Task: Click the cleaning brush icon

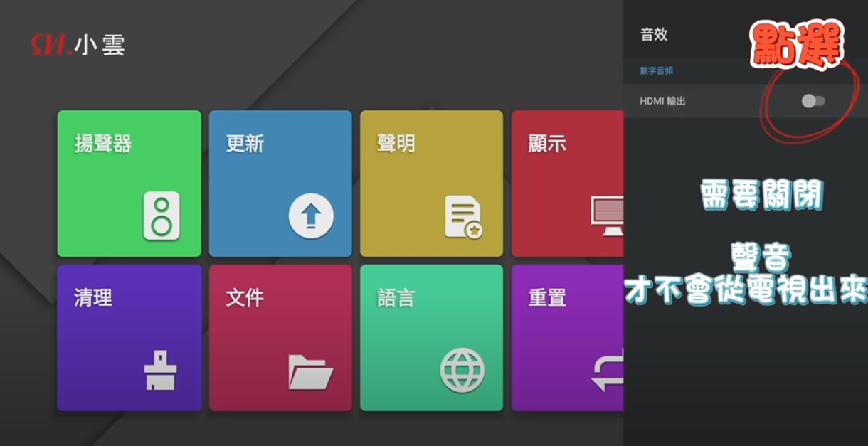Action: 160,371
